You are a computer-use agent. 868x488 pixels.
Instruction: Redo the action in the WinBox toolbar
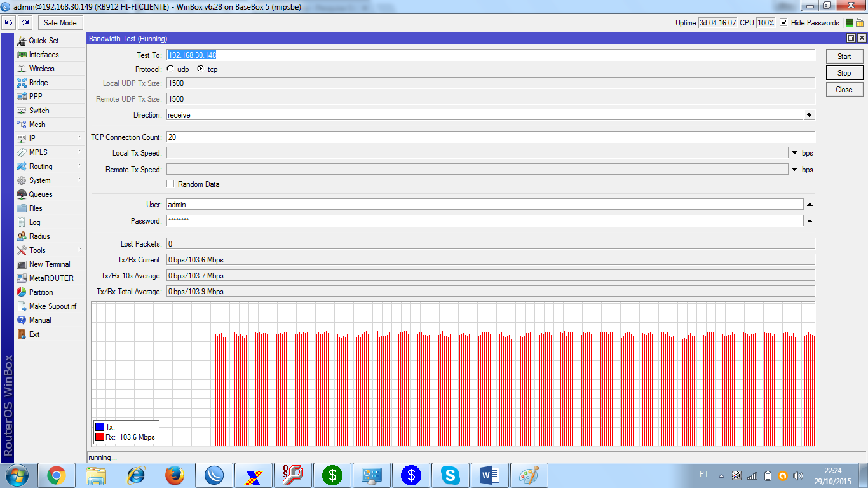(25, 22)
